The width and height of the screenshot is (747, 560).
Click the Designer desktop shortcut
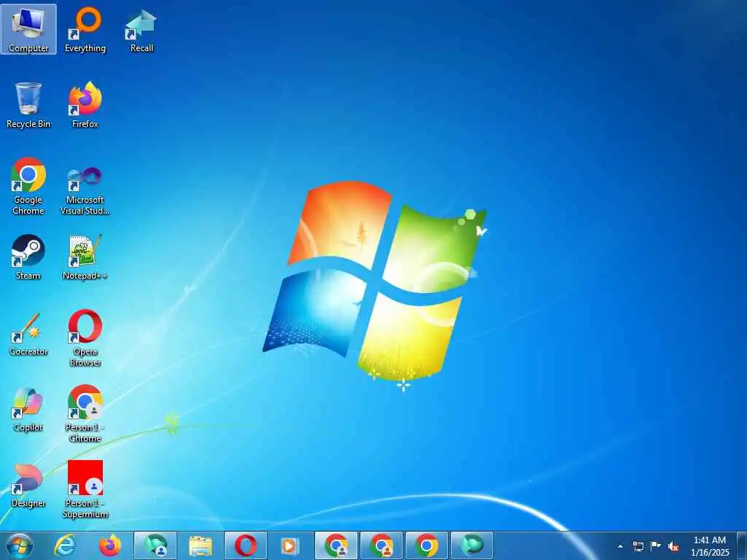pos(28,485)
